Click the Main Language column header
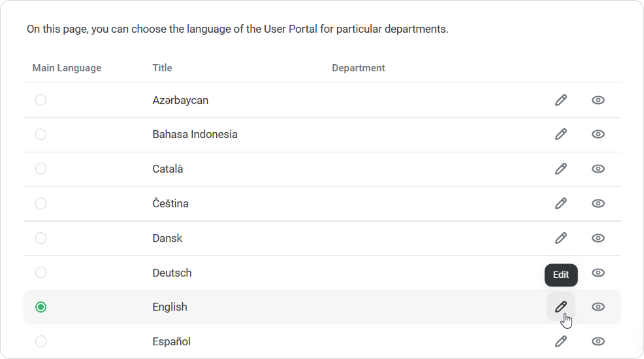This screenshot has height=359, width=644. (x=67, y=68)
